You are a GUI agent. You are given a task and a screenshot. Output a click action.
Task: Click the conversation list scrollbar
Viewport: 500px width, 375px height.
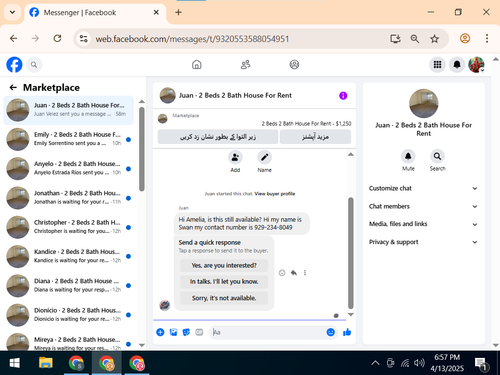click(x=142, y=149)
